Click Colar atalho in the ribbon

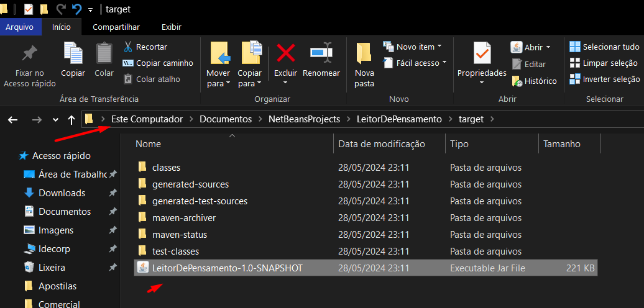coord(152,79)
